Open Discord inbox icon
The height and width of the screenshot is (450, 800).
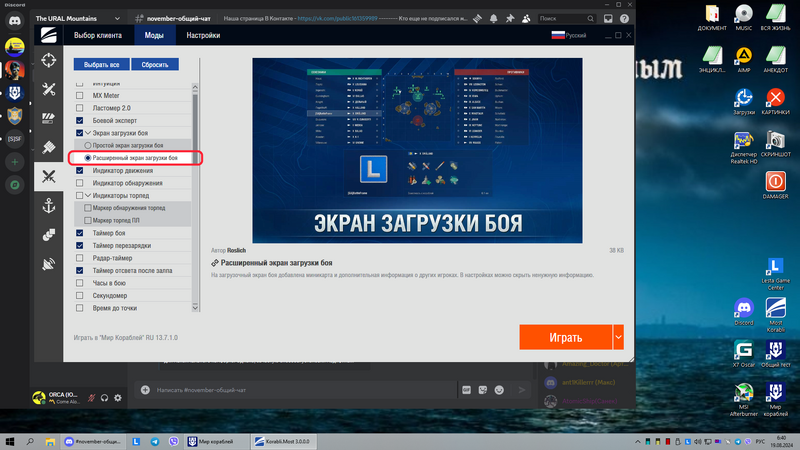pyautogui.click(x=608, y=18)
